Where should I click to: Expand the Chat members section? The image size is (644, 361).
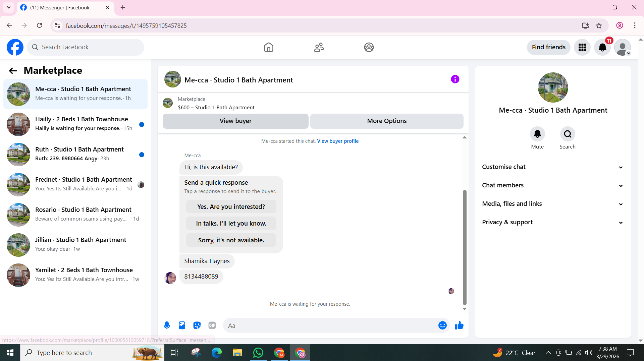click(553, 185)
